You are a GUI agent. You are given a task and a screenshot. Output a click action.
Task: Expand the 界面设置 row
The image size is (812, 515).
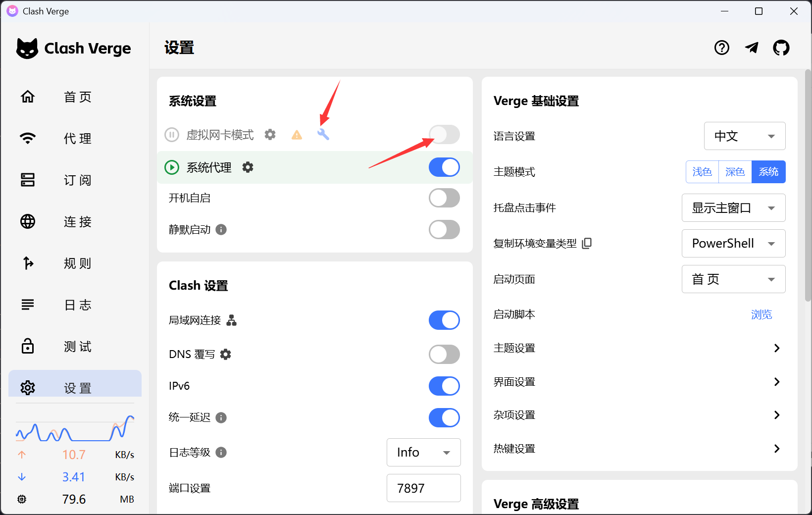tap(639, 382)
